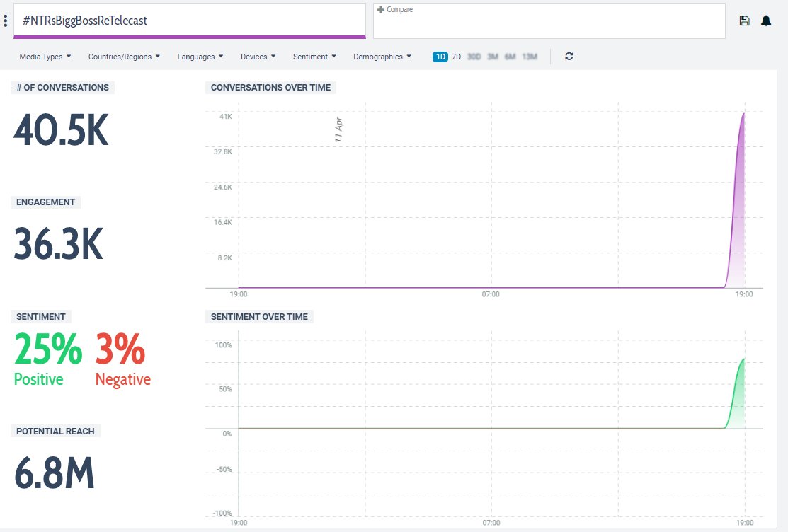Refresh data using the reload icon
The width and height of the screenshot is (788, 532).
point(569,57)
